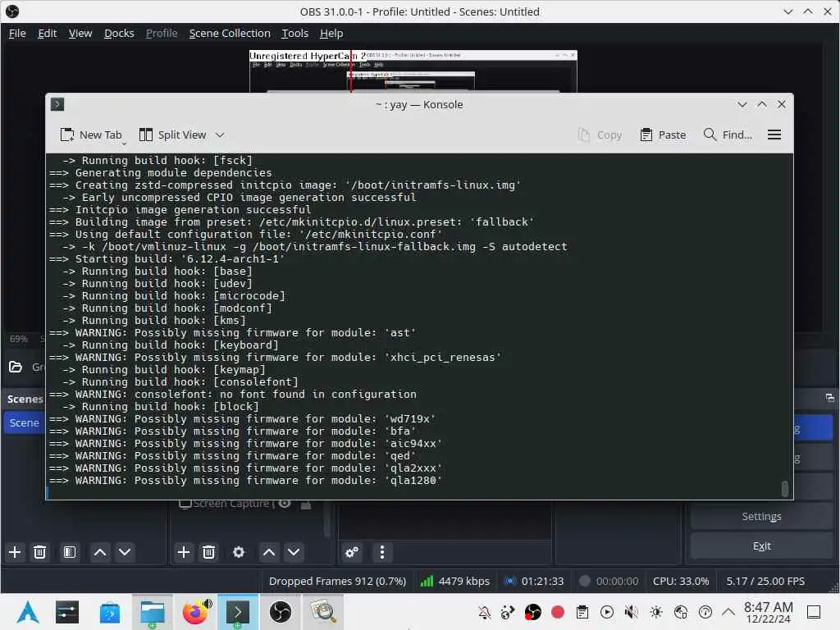Switch to Konsole in the taskbar

point(238,612)
